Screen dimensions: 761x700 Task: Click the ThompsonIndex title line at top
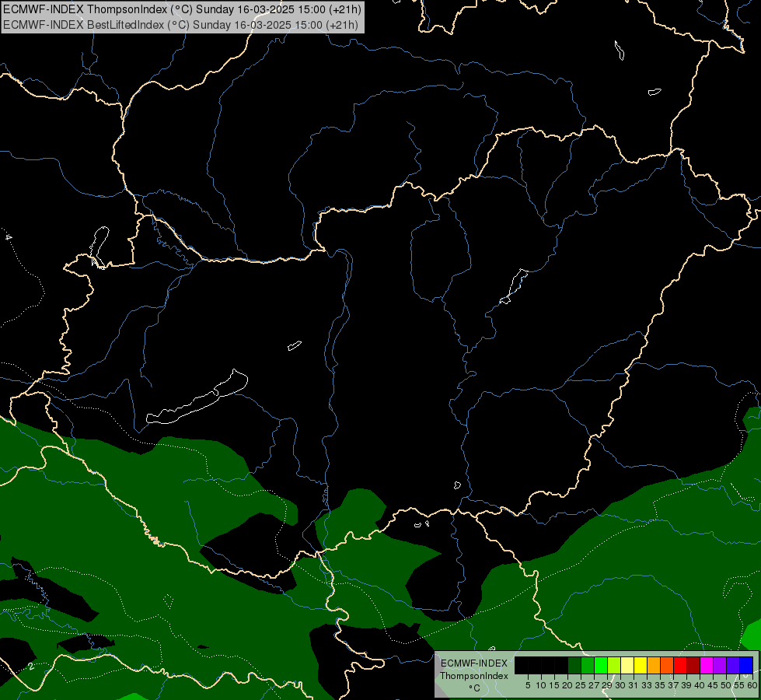(x=182, y=9)
